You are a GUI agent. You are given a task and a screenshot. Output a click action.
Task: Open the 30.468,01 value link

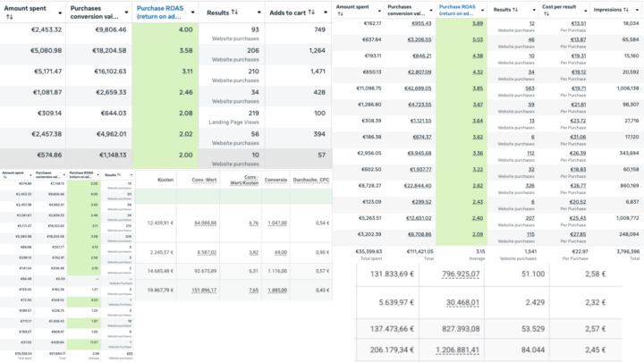pos(463,302)
